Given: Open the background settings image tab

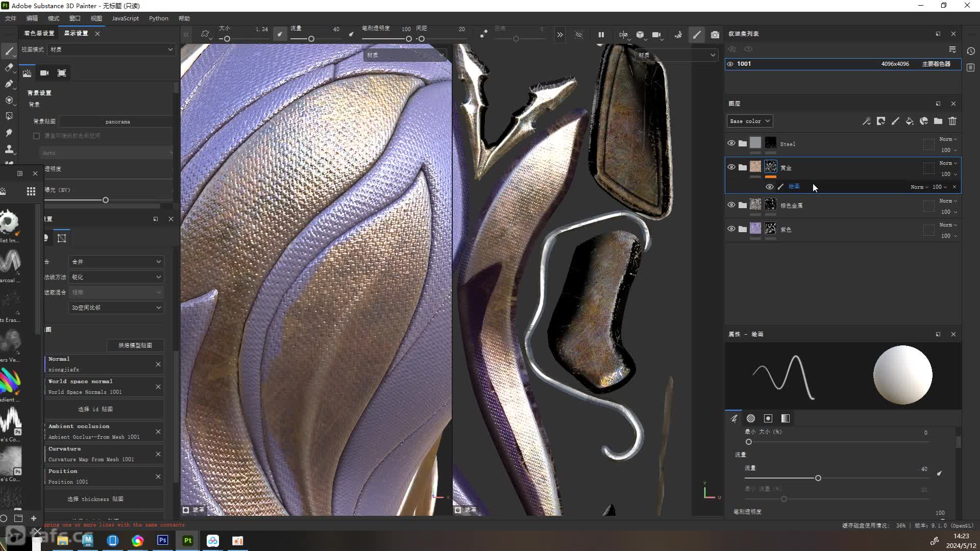Looking at the screenshot, I should point(27,73).
